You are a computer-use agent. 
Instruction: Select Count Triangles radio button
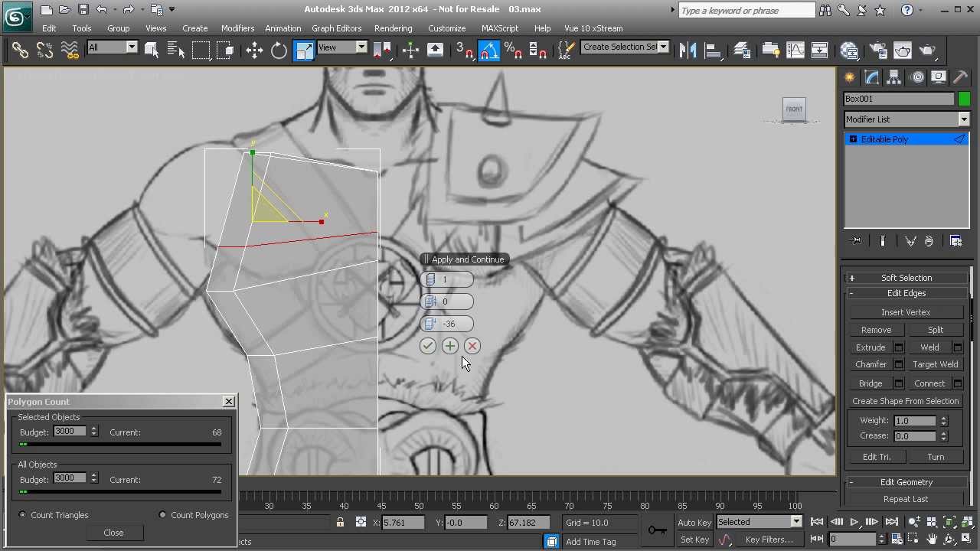point(22,515)
